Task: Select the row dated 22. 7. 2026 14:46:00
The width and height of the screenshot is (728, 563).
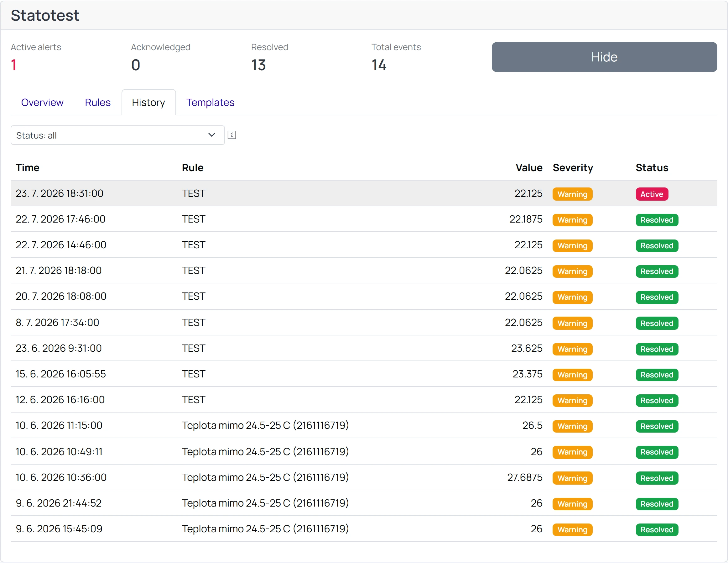Action: (364, 245)
